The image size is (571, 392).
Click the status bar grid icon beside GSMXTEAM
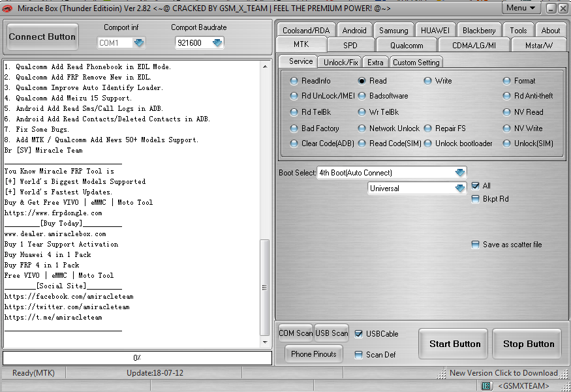(486, 385)
